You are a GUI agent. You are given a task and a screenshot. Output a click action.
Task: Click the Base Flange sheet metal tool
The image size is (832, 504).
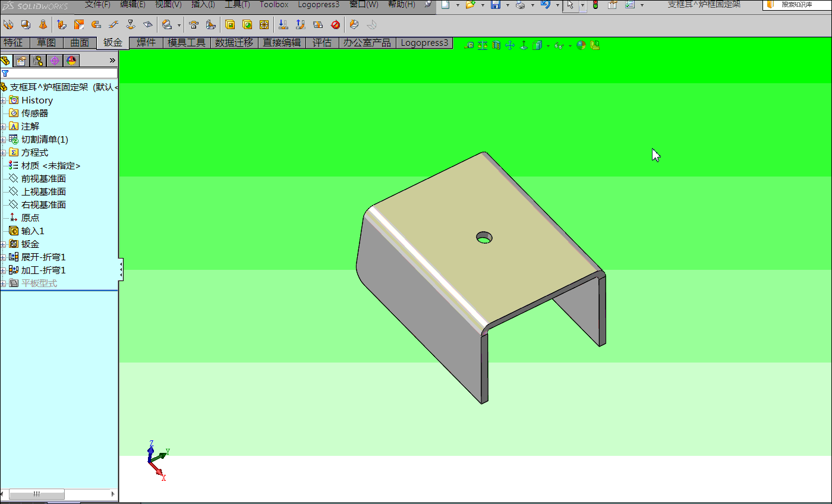pos(8,25)
